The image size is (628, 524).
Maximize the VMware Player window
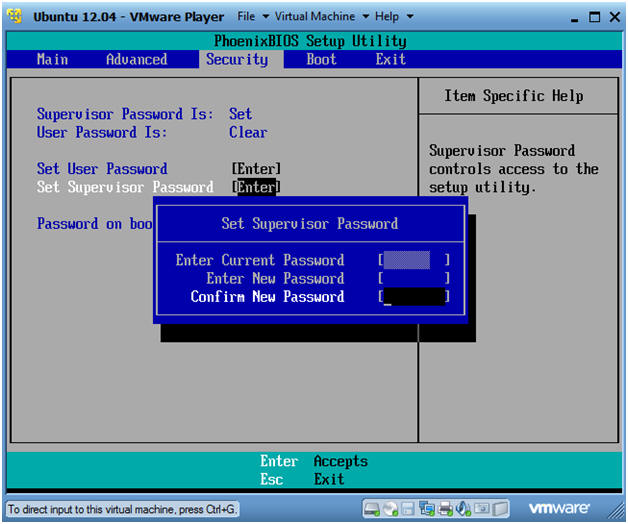point(594,17)
